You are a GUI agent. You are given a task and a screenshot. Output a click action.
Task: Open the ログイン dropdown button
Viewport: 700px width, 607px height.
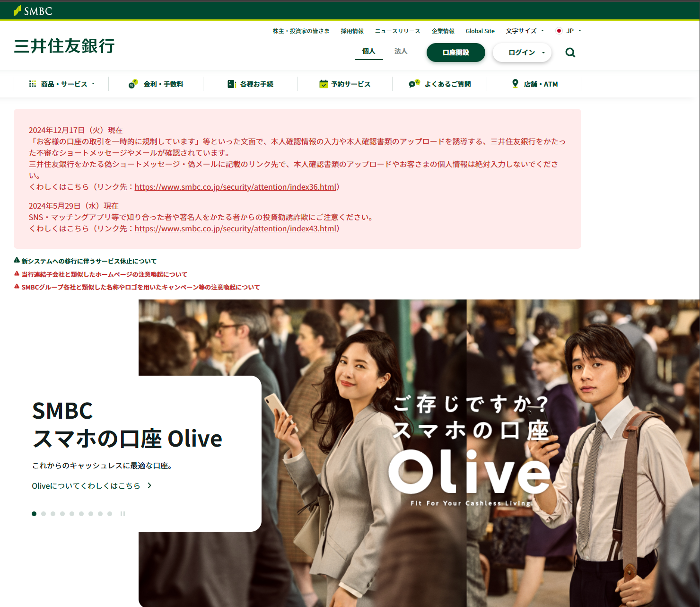point(522,53)
